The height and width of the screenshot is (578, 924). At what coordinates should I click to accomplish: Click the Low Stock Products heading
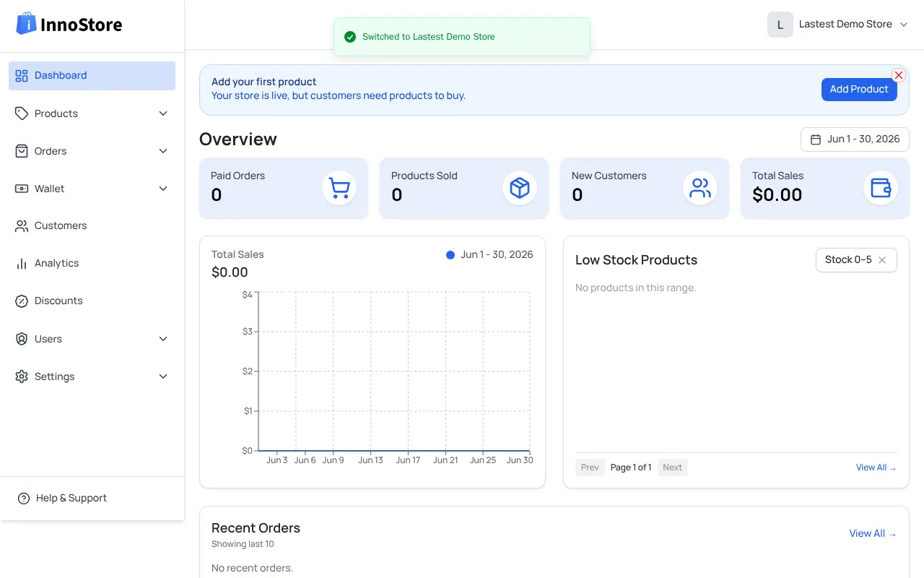tap(636, 260)
